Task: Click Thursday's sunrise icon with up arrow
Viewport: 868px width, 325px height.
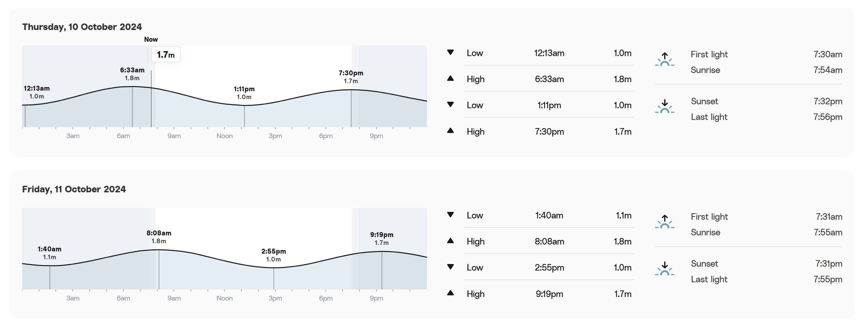Action: tap(664, 59)
